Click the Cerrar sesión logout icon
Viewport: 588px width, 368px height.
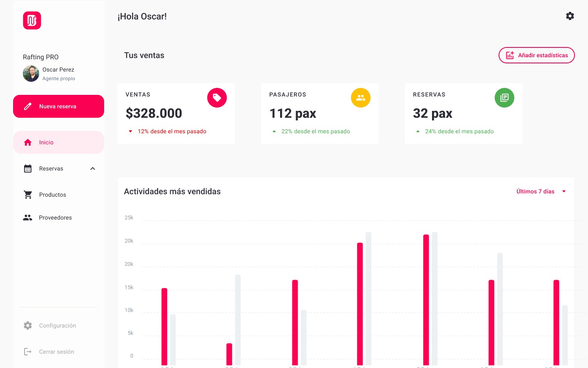(28, 352)
